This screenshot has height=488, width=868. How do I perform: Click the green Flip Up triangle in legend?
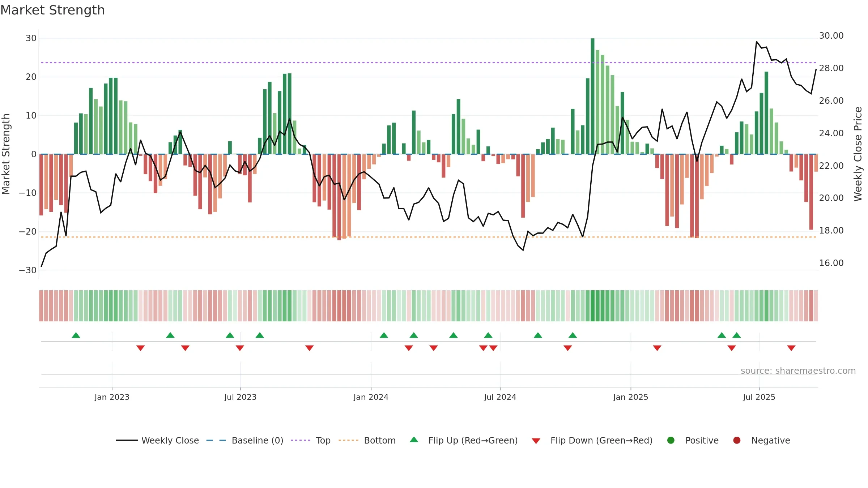click(414, 440)
